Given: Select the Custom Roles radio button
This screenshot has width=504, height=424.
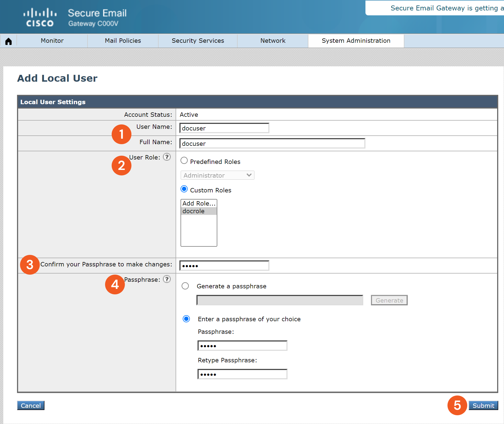Looking at the screenshot, I should 184,189.
